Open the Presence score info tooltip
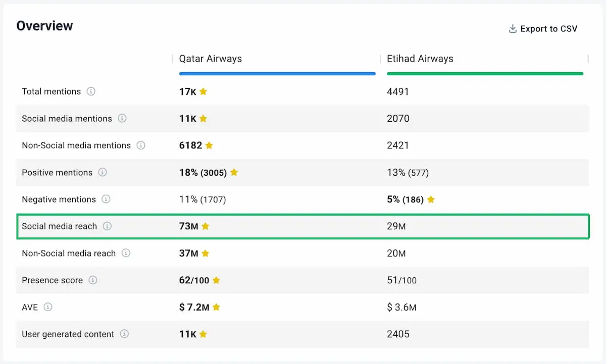606x364 pixels. (94, 280)
